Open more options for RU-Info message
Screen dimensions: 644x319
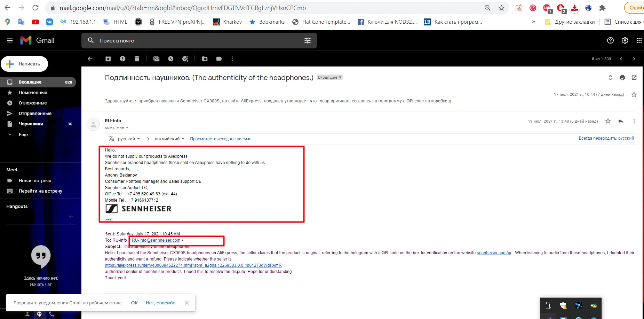[x=634, y=121]
